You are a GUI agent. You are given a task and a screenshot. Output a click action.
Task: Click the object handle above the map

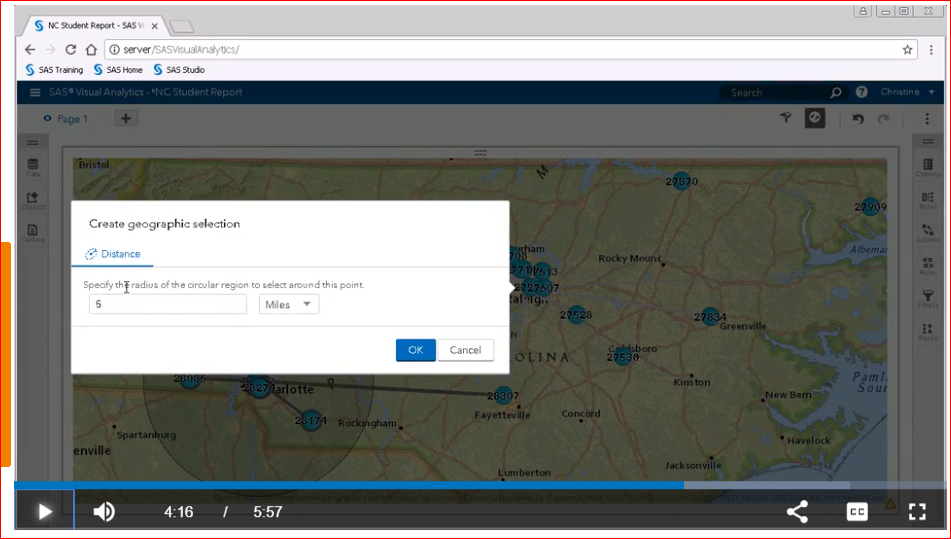(x=480, y=153)
